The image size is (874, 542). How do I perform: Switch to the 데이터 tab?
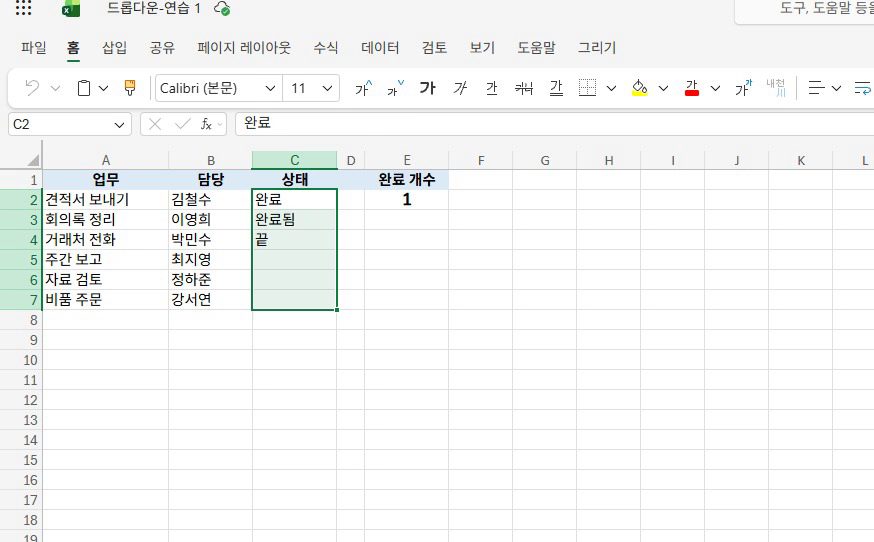point(380,48)
